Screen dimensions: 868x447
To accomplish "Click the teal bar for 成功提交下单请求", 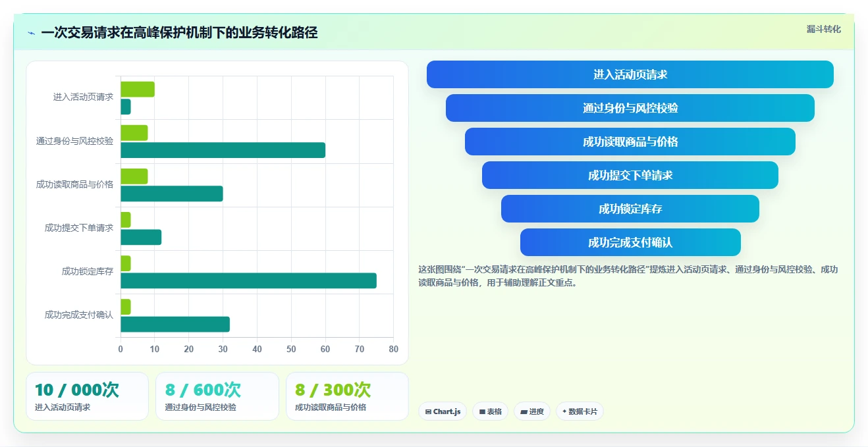I will click(141, 237).
